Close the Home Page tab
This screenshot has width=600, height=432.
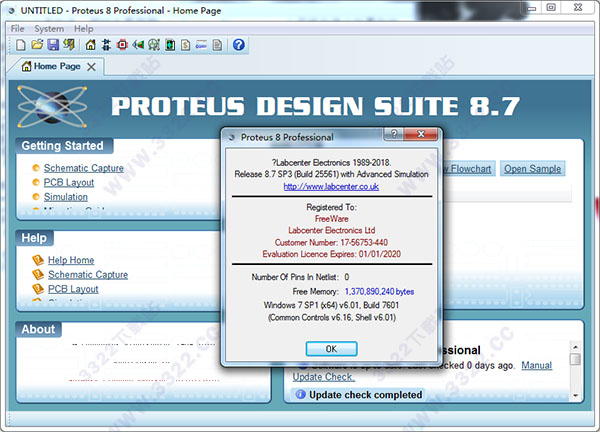pyautogui.click(x=91, y=67)
